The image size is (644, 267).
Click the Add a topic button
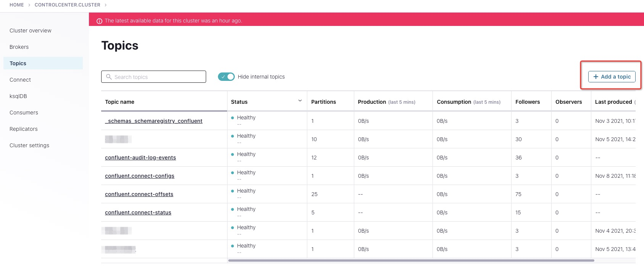coord(612,77)
